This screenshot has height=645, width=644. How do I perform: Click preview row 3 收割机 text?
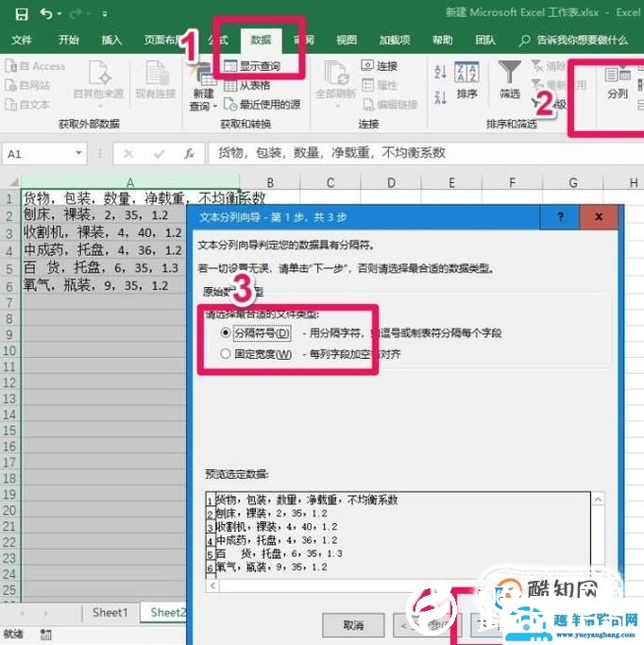[x=277, y=527]
